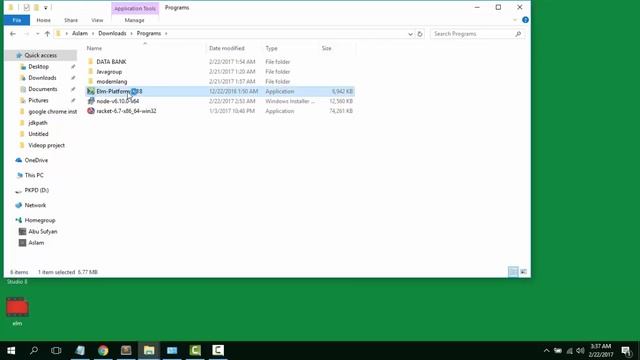Click the Downloads breadcrumb in address bar

(x=112, y=33)
